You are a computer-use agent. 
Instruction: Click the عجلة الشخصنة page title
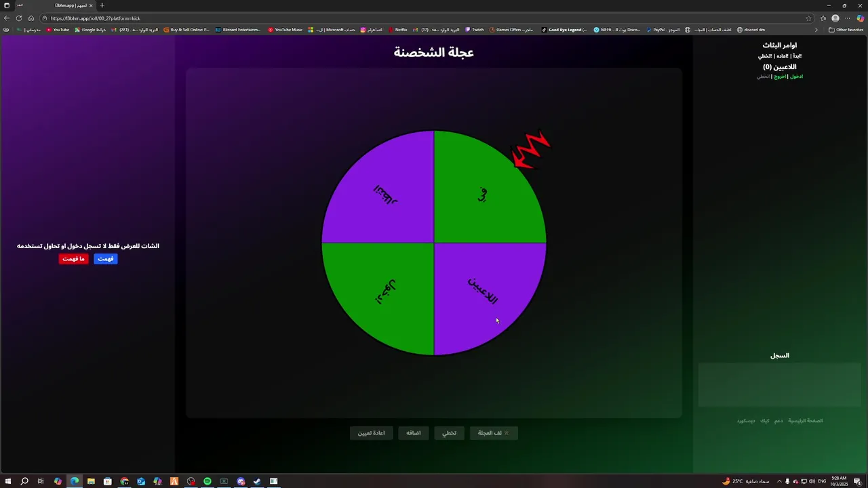pos(434,52)
